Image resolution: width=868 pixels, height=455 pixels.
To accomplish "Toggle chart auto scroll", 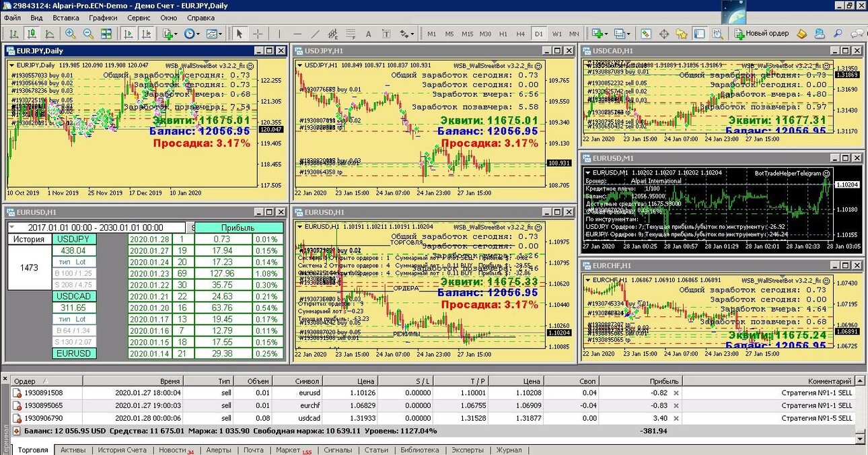I will pyautogui.click(x=128, y=34).
